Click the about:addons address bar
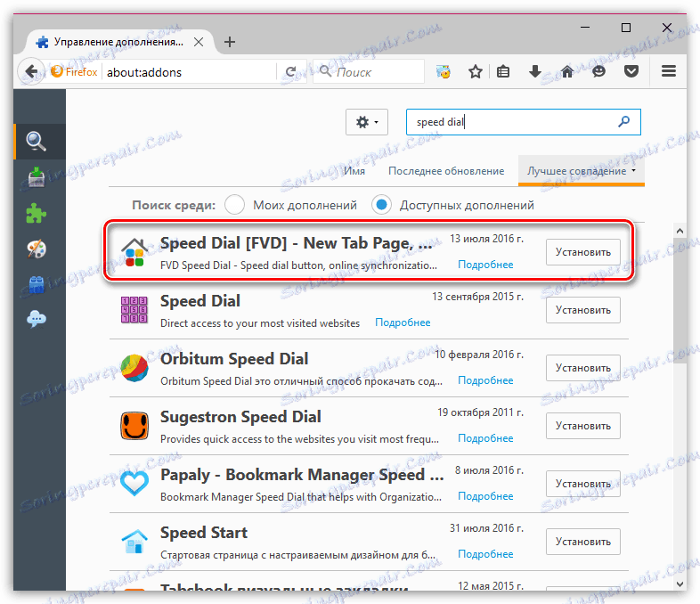The width and height of the screenshot is (700, 604). point(190,72)
